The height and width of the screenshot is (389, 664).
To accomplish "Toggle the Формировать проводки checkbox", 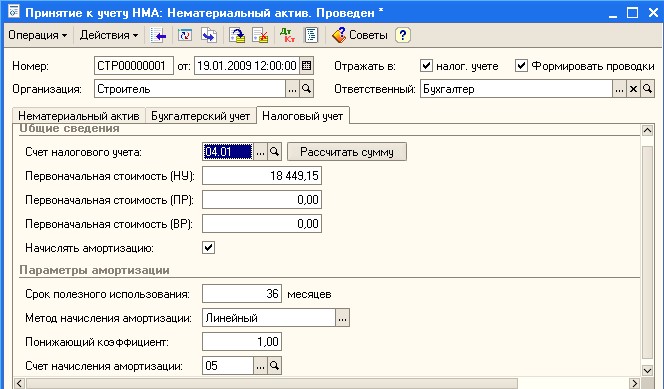I will click(521, 66).
